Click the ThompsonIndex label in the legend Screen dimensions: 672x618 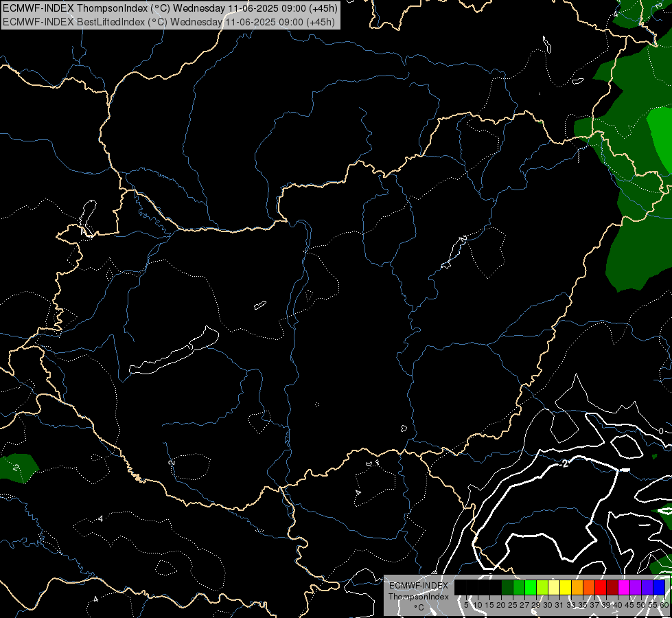[419, 597]
